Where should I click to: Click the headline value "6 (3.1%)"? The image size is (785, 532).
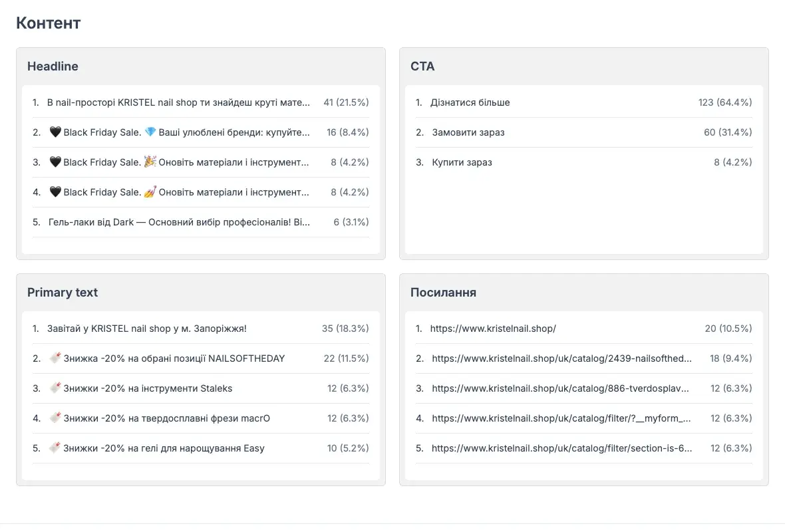[351, 222]
